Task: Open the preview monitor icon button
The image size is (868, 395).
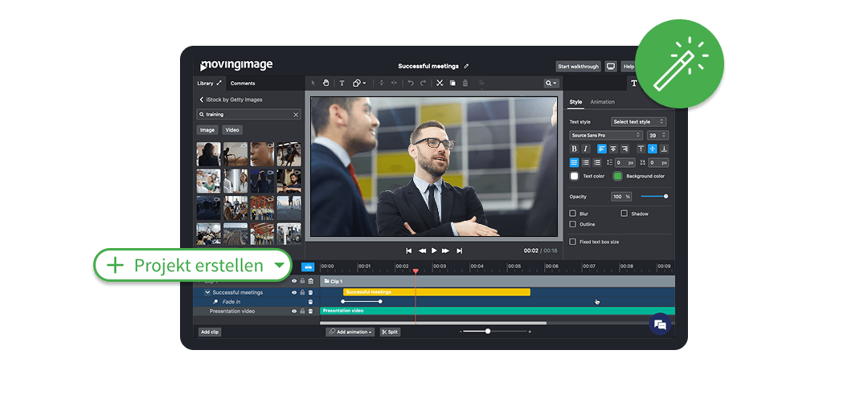Action: coord(611,67)
